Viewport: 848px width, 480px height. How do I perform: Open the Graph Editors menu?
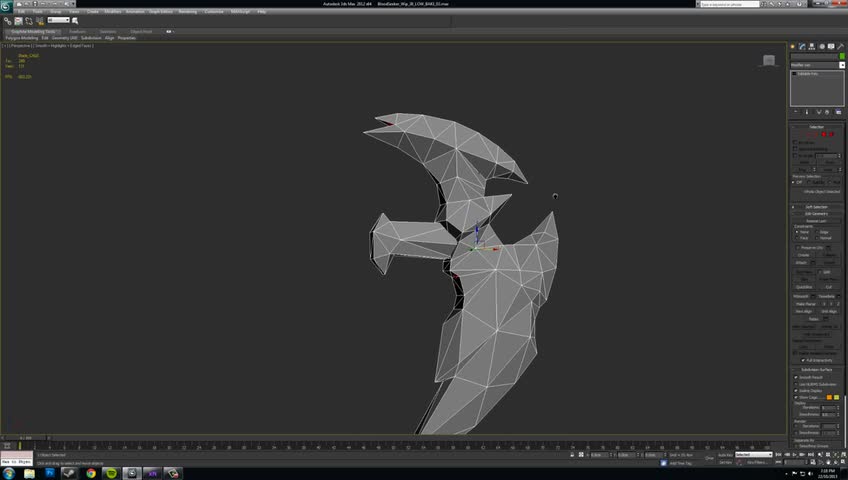(161, 11)
